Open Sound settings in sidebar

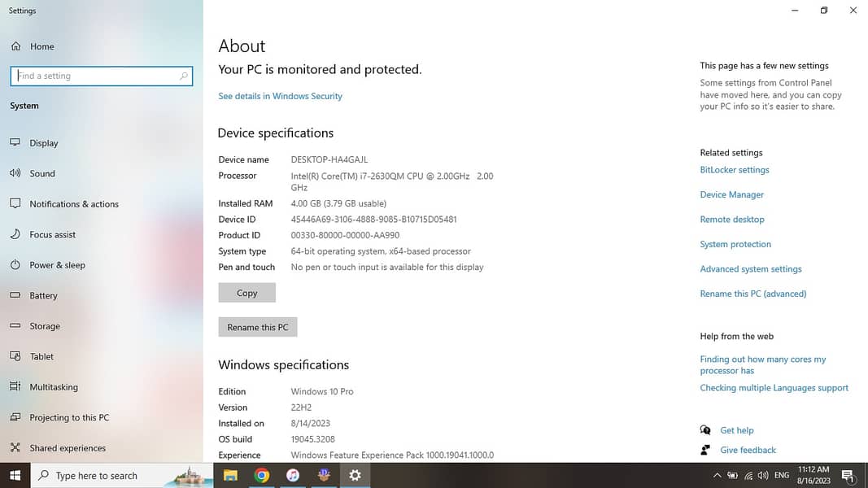click(42, 173)
